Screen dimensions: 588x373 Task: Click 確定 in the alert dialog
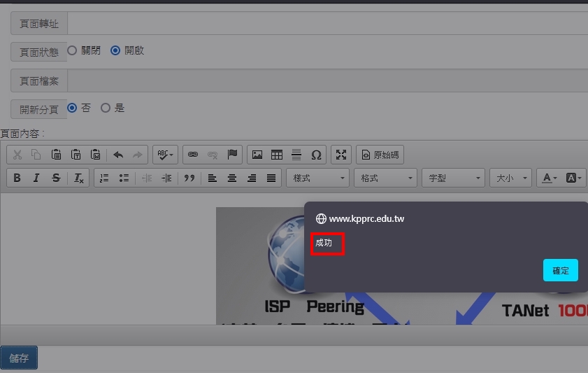[x=561, y=270]
